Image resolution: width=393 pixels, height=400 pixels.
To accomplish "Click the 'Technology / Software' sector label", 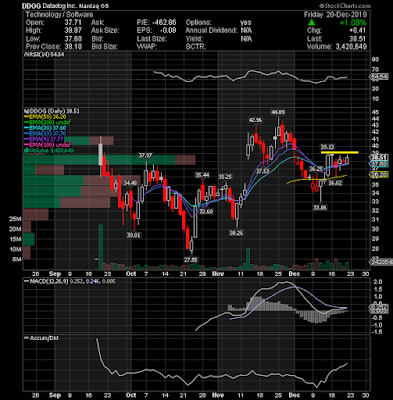I will coord(59,15).
